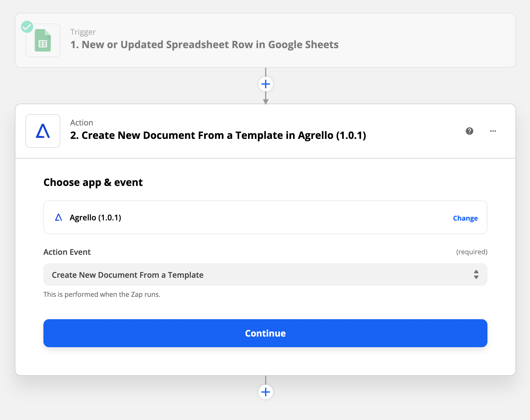Click 'This is performed when the Zap runs.'

click(x=102, y=295)
